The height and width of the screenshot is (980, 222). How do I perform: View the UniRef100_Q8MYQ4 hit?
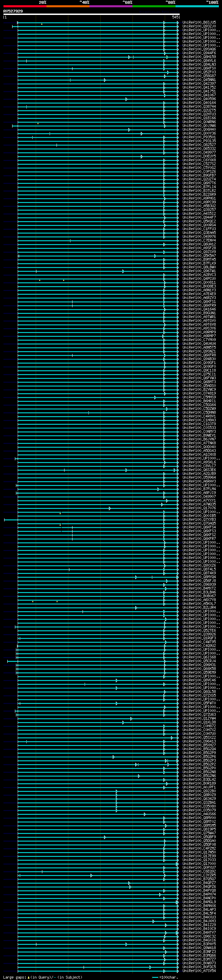click(199, 577)
